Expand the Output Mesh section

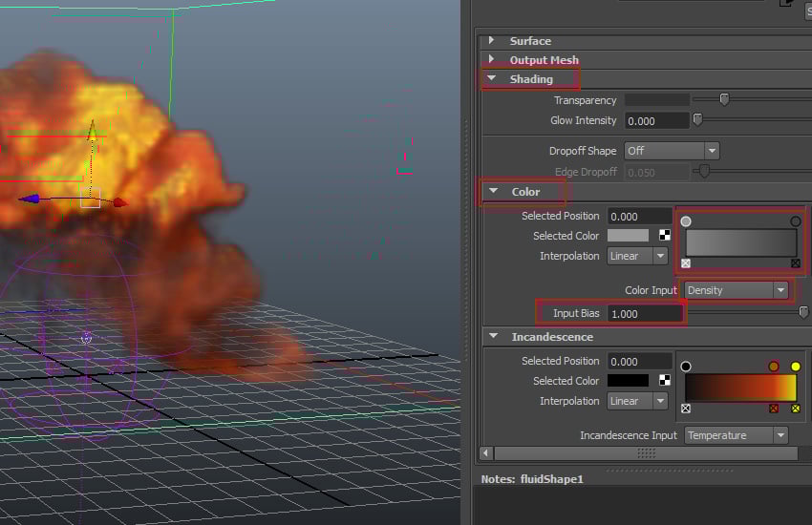tap(492, 60)
